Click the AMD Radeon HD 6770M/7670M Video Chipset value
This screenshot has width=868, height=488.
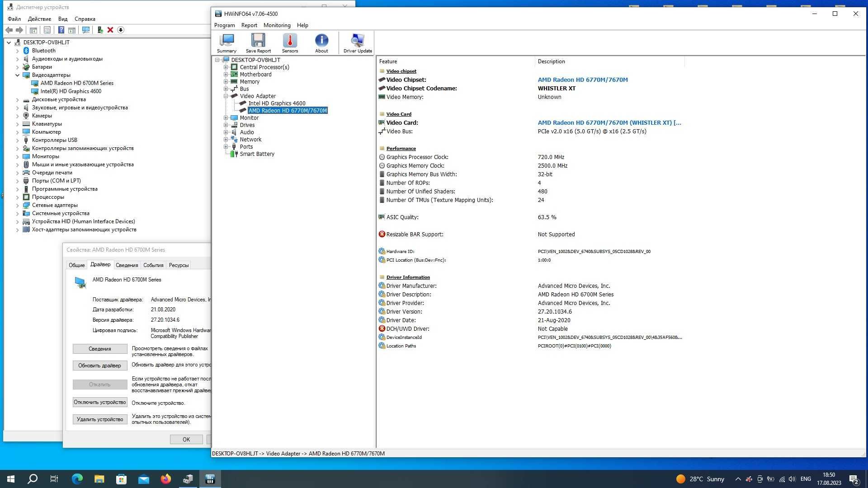click(x=583, y=80)
